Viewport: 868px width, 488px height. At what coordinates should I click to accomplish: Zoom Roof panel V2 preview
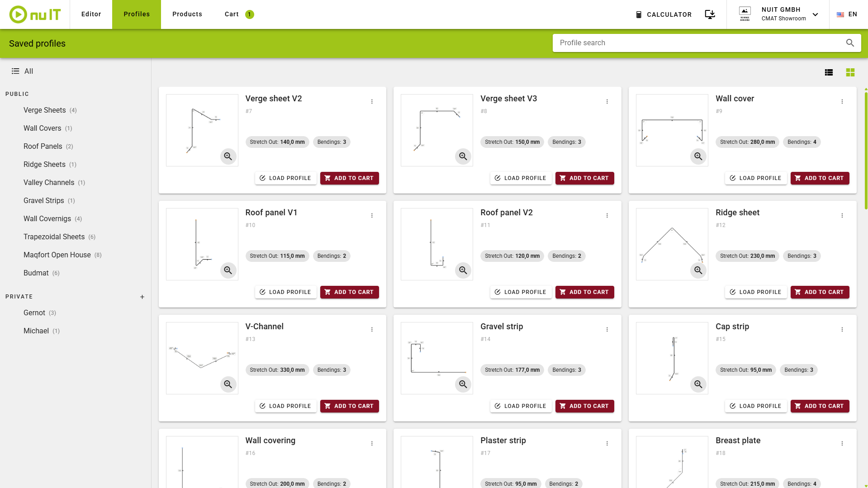pos(463,270)
